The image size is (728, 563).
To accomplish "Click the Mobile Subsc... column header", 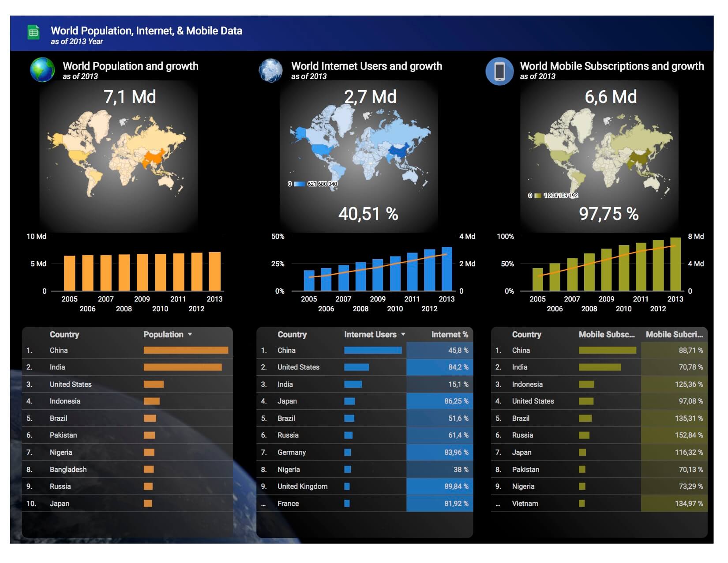I will (607, 335).
